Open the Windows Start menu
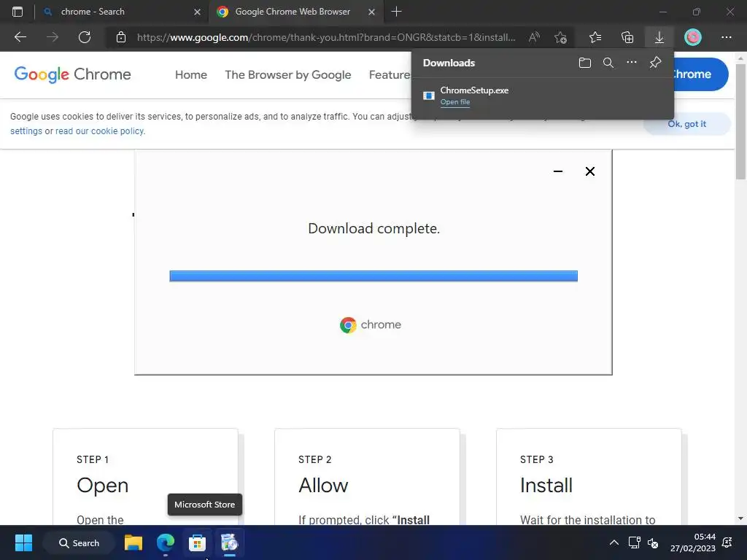Image resolution: width=747 pixels, height=560 pixels. click(x=23, y=542)
